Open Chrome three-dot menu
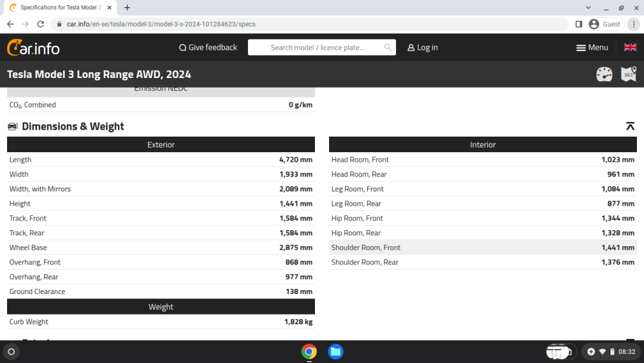This screenshot has width=644, height=363. tap(634, 25)
